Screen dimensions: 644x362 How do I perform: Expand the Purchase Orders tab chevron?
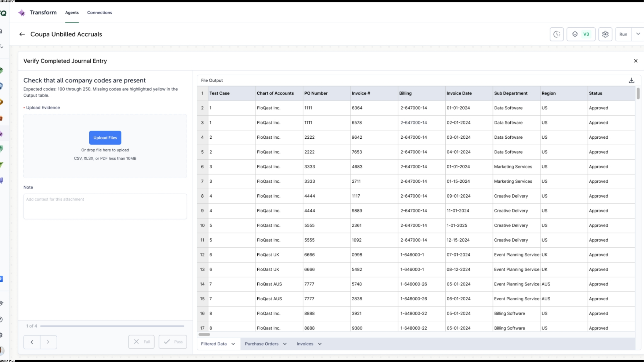tap(285, 344)
